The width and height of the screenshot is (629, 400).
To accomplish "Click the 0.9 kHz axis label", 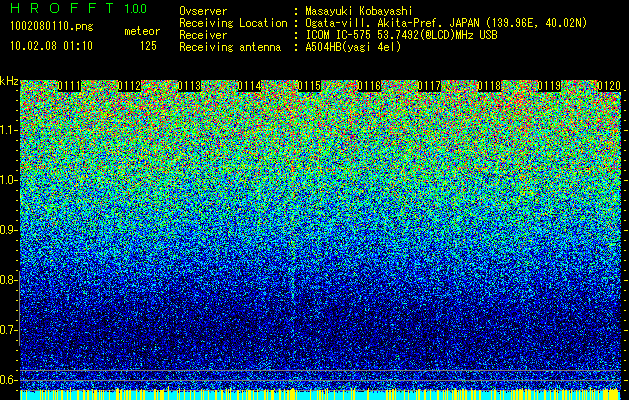I will coord(9,230).
